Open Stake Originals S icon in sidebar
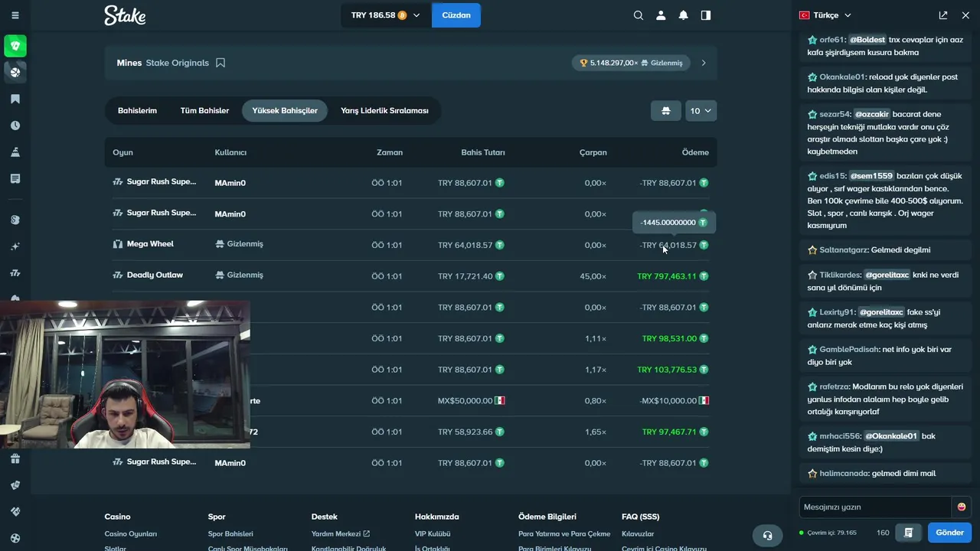This screenshot has height=551, width=980. 15,220
